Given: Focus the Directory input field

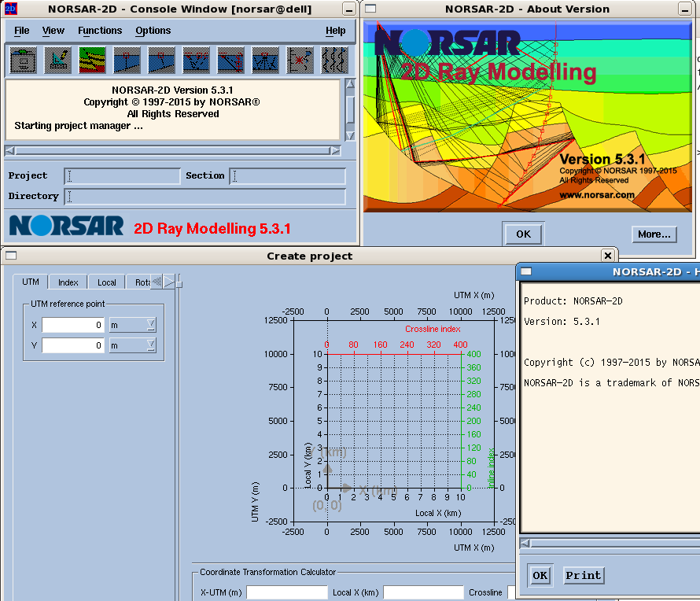Looking at the screenshot, I should pos(205,197).
